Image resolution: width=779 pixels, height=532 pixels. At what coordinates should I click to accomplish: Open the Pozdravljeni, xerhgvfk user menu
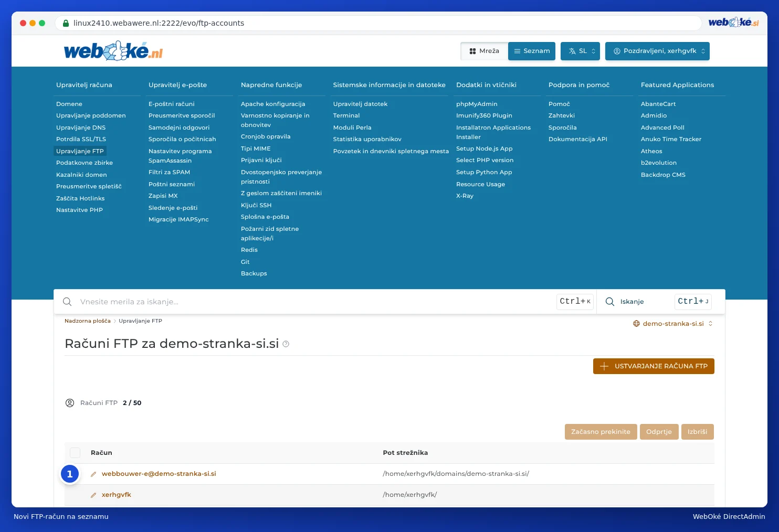tap(657, 51)
